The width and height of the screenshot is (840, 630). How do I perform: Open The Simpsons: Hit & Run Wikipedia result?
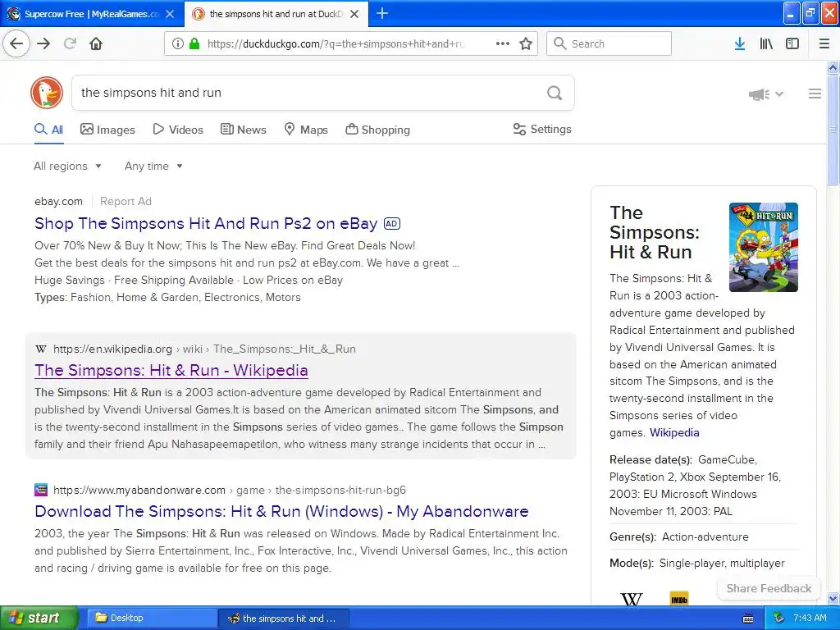pyautogui.click(x=171, y=370)
